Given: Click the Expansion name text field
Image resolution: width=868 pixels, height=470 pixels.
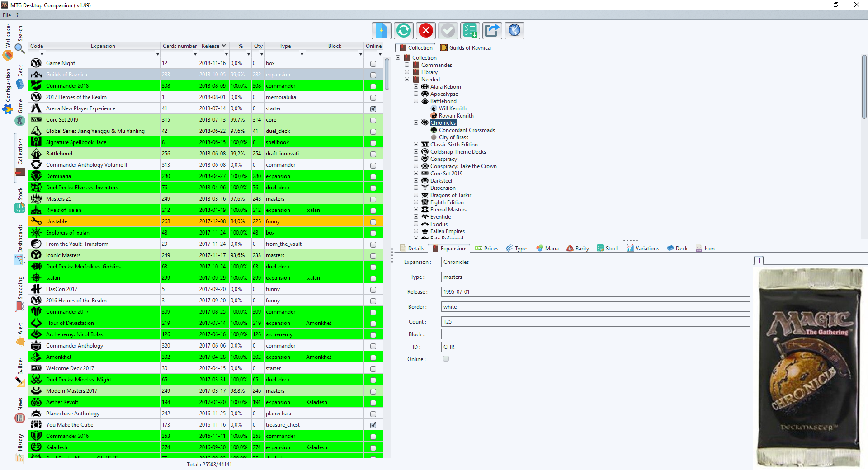Looking at the screenshot, I should coord(595,262).
